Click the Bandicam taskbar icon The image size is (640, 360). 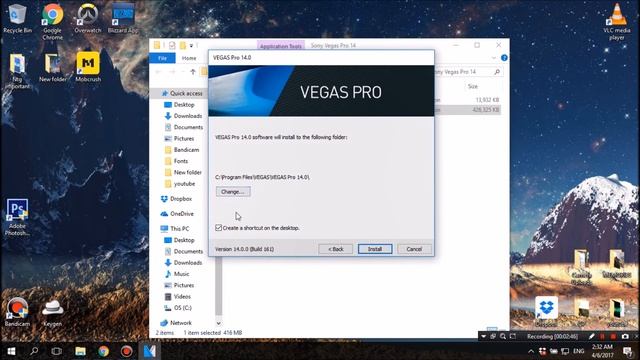pyautogui.click(x=127, y=351)
